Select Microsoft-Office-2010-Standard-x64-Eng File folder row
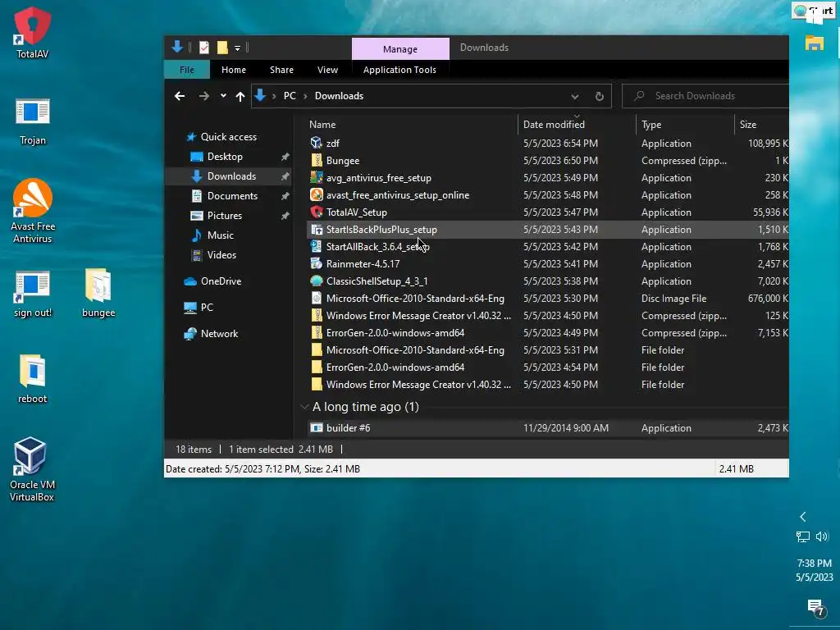Image resolution: width=840 pixels, height=630 pixels. pyautogui.click(x=547, y=349)
